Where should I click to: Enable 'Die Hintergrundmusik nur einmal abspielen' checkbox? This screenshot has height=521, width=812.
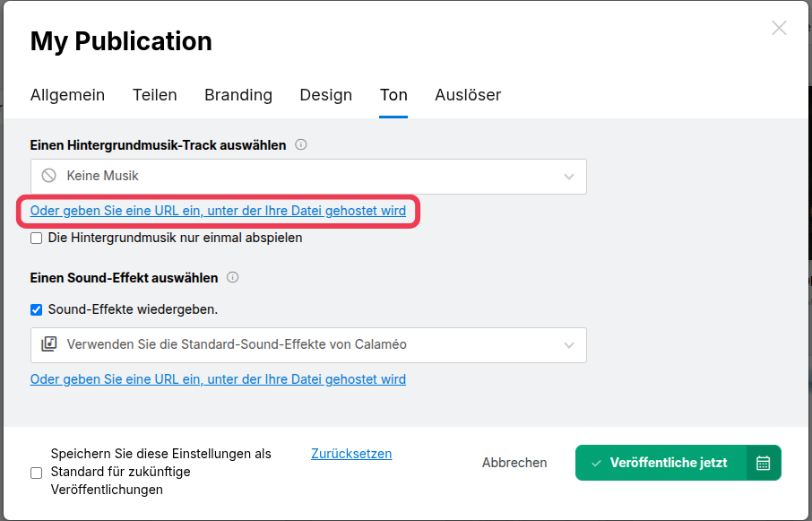(36, 239)
